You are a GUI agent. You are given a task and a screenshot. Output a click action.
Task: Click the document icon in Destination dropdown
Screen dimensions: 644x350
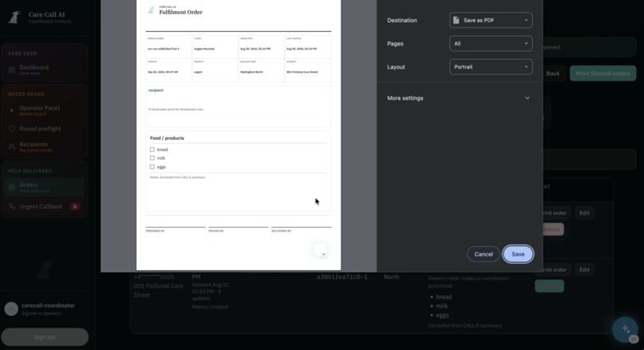tap(456, 20)
